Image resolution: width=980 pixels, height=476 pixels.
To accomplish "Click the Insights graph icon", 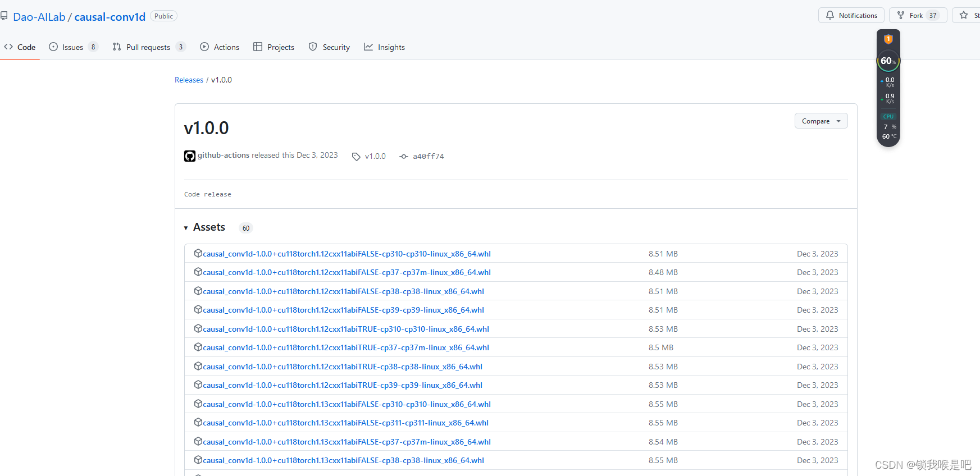I will pos(368,47).
